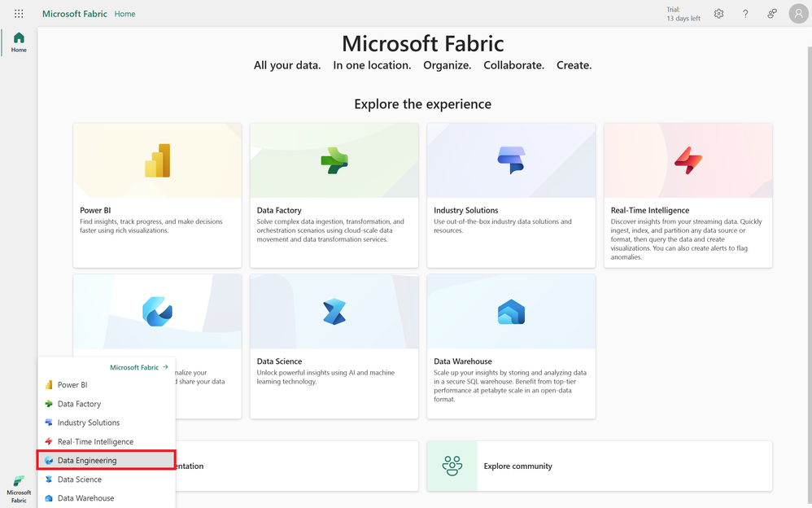Select Industry Solutions label in the switcher menu
This screenshot has height=508, width=812.
pos(89,423)
